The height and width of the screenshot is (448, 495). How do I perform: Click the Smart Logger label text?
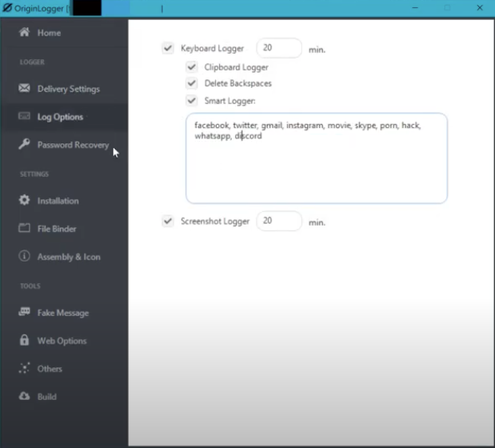coord(230,101)
